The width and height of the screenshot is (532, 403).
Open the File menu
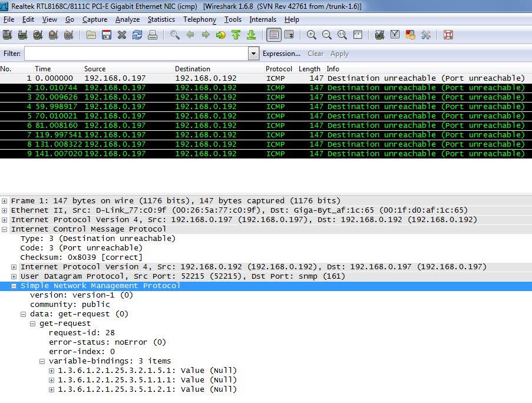click(x=9, y=19)
